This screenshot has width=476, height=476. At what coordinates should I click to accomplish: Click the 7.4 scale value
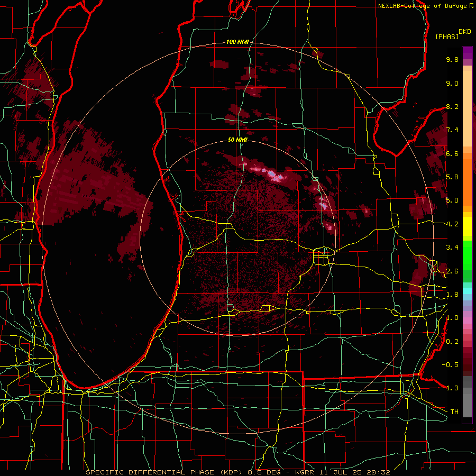coord(452,130)
